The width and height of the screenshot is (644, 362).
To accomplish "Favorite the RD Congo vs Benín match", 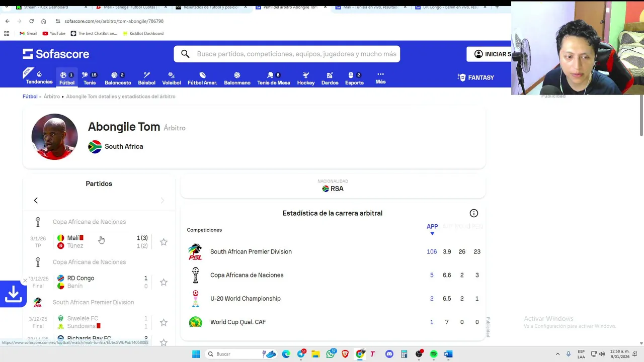I will pos(164,282).
